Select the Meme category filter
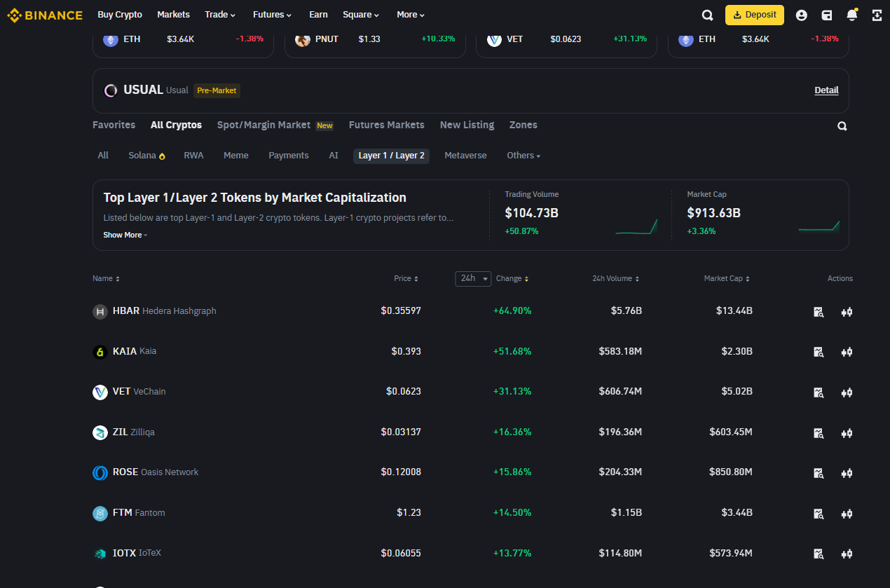Image resolution: width=890 pixels, height=588 pixels. click(x=236, y=156)
